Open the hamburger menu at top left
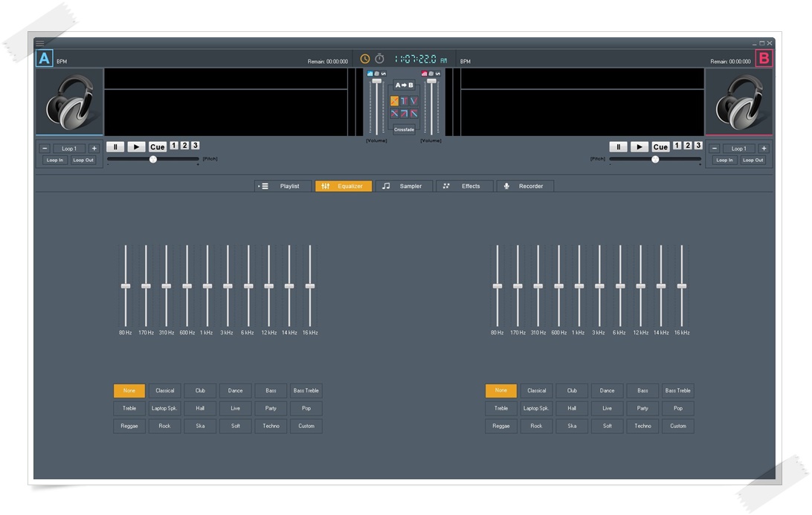The width and height of the screenshot is (812, 515). coord(40,43)
